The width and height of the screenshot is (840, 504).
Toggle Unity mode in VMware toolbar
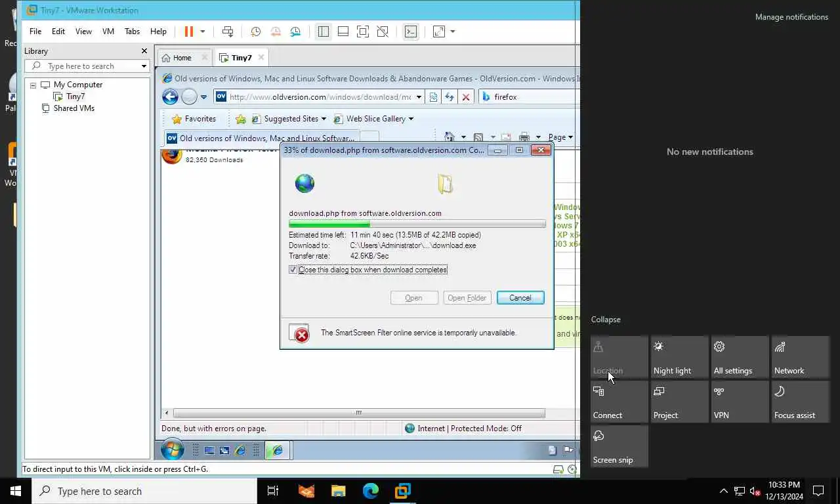tap(383, 31)
